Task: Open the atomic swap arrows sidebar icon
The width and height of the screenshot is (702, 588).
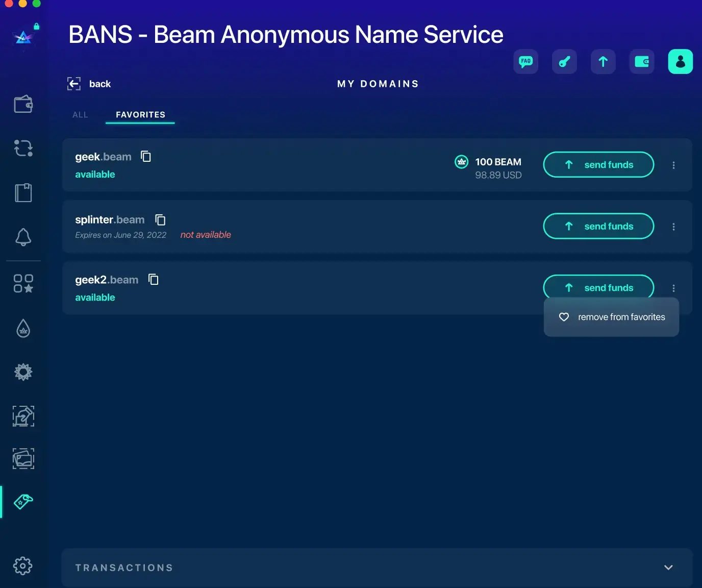Action: (x=23, y=148)
